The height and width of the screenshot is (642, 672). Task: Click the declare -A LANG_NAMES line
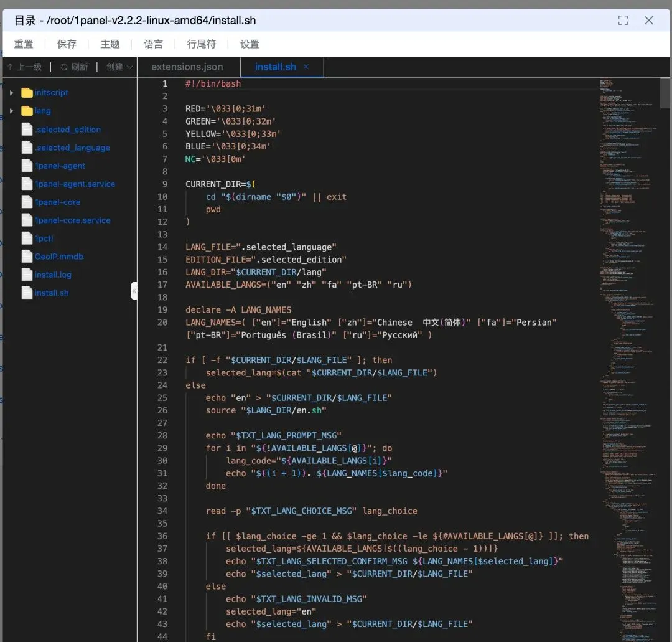[238, 309]
